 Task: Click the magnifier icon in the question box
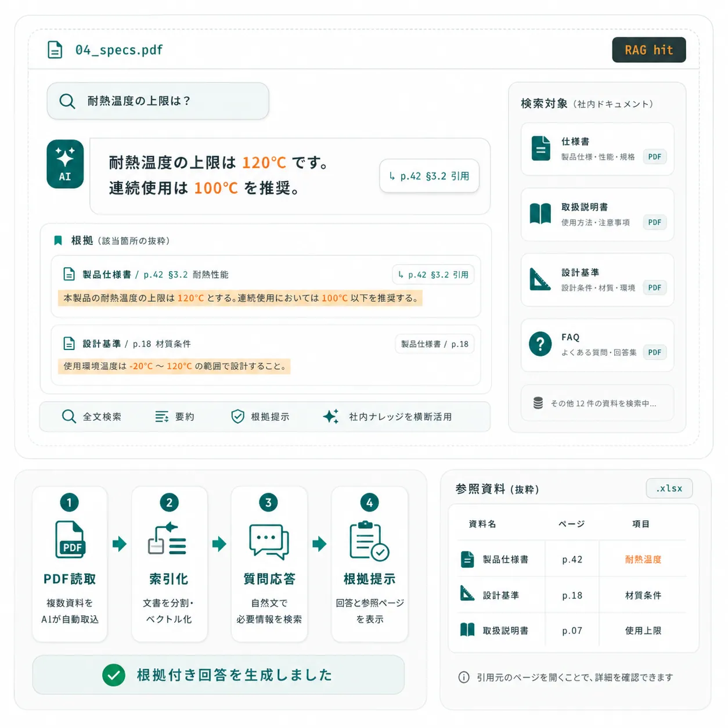pyautogui.click(x=67, y=101)
